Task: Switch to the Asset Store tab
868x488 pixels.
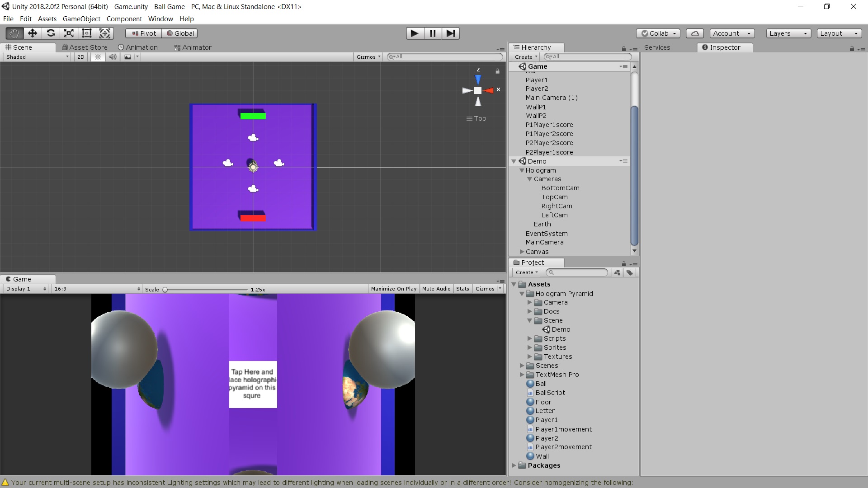Action: 85,47
